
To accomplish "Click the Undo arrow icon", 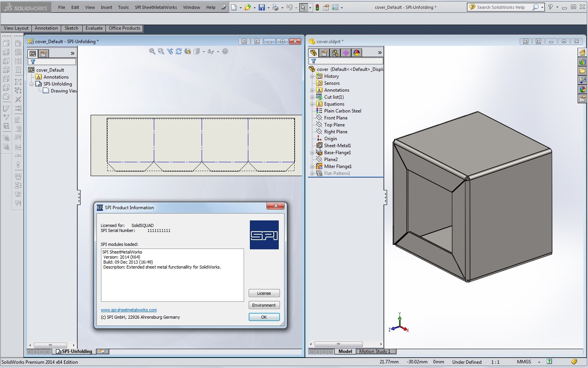I will (x=289, y=7).
